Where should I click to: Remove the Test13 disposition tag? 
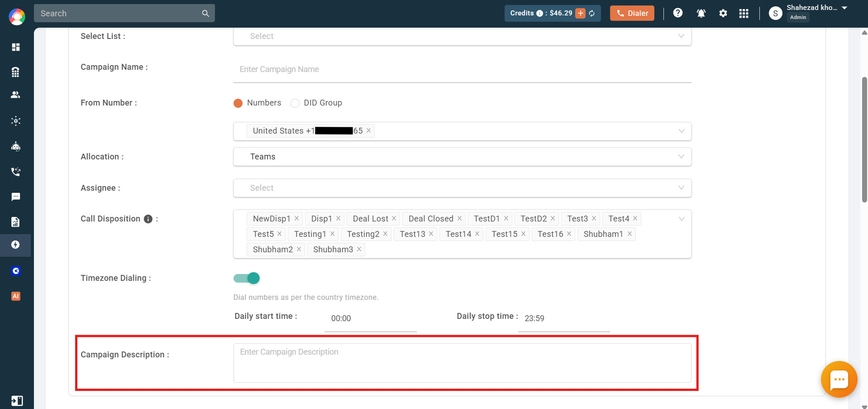pos(431,234)
